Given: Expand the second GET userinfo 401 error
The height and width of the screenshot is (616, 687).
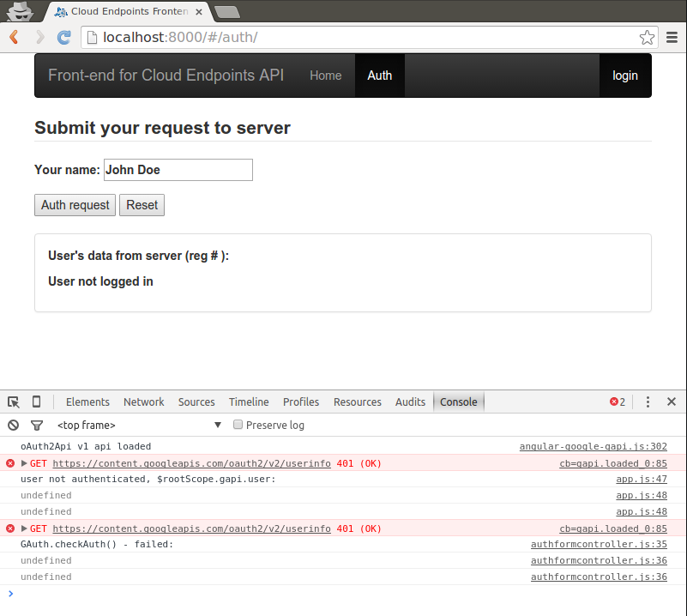Looking at the screenshot, I should pyautogui.click(x=24, y=528).
